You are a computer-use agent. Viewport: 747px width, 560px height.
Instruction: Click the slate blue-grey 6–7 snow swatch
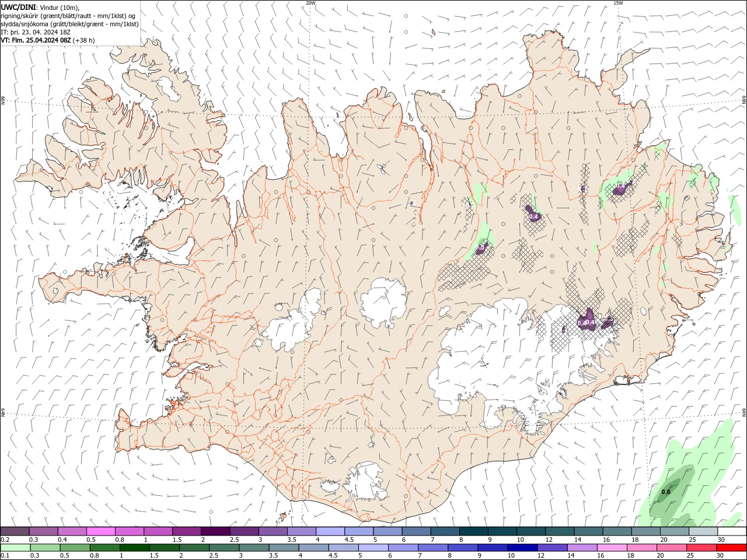(417, 531)
